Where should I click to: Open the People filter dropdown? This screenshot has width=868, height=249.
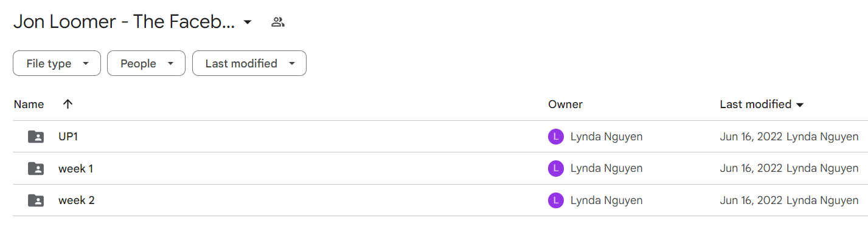click(x=146, y=63)
